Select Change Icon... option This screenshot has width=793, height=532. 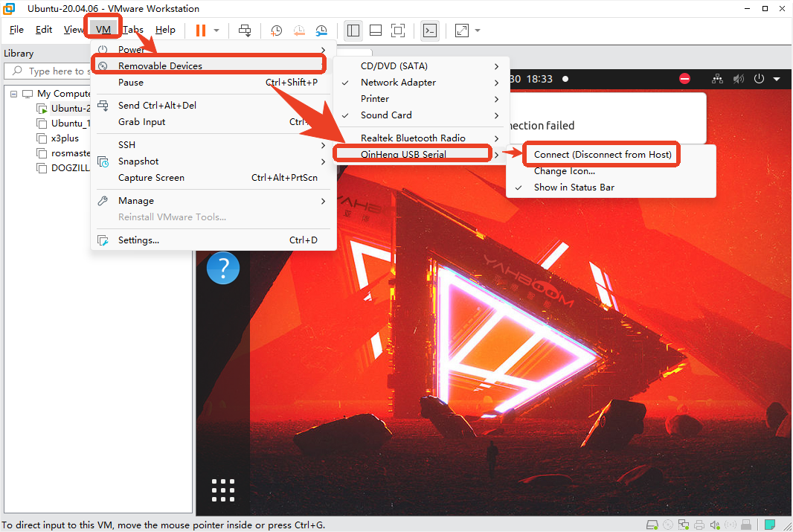611,171
